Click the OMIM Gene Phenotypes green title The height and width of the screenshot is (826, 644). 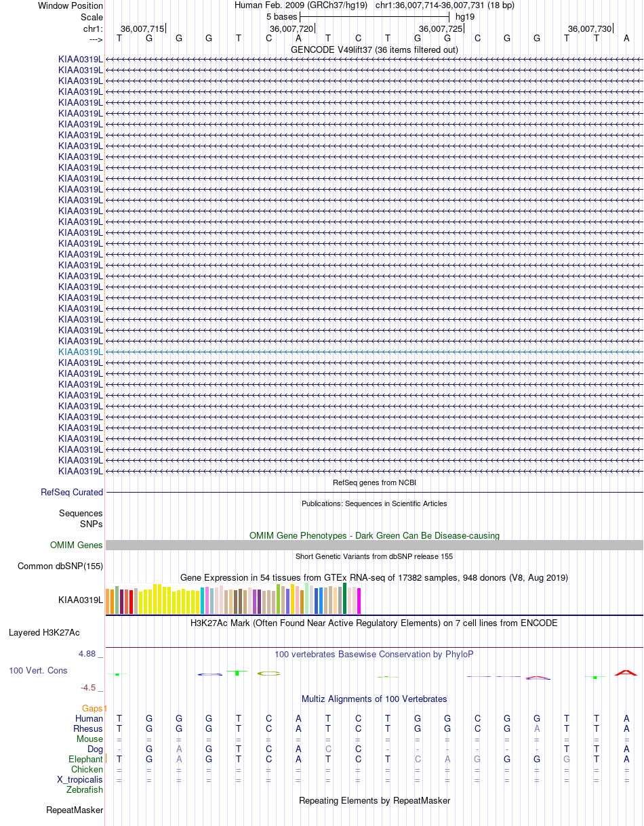pyautogui.click(x=374, y=535)
